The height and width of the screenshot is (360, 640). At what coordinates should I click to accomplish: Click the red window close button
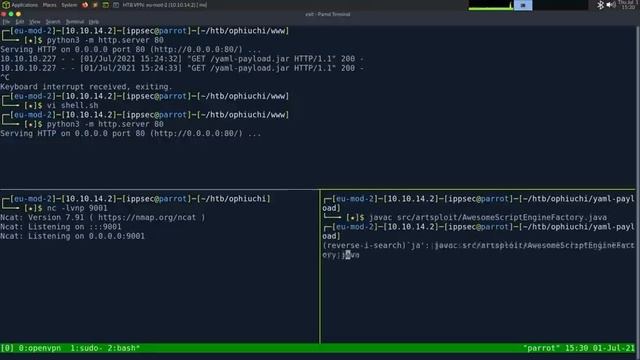pos(4,14)
